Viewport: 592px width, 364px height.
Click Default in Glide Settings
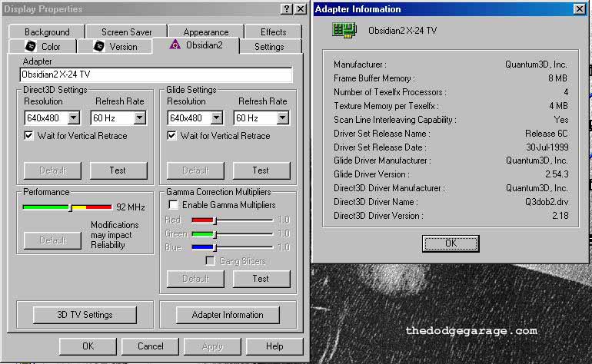tap(195, 170)
